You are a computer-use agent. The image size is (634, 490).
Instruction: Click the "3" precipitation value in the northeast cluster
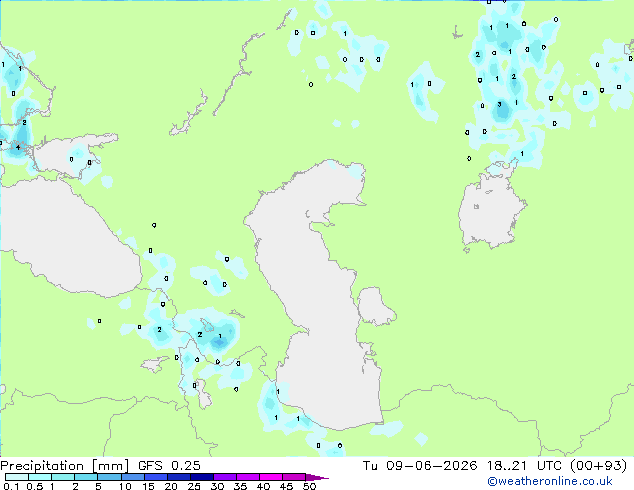click(499, 104)
